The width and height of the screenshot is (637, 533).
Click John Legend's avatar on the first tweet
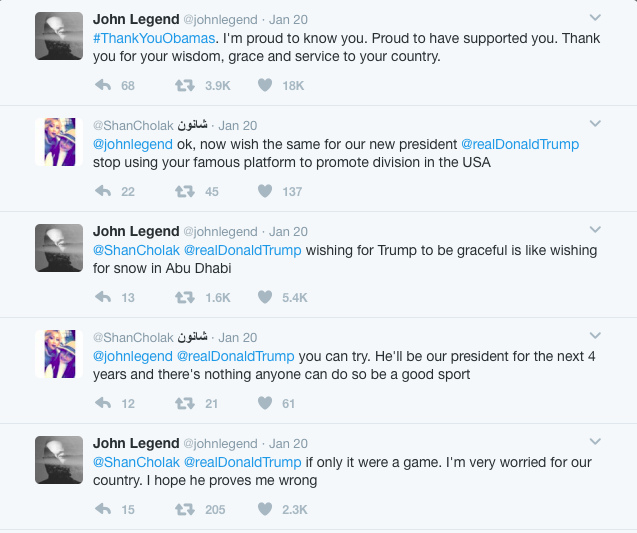point(59,36)
